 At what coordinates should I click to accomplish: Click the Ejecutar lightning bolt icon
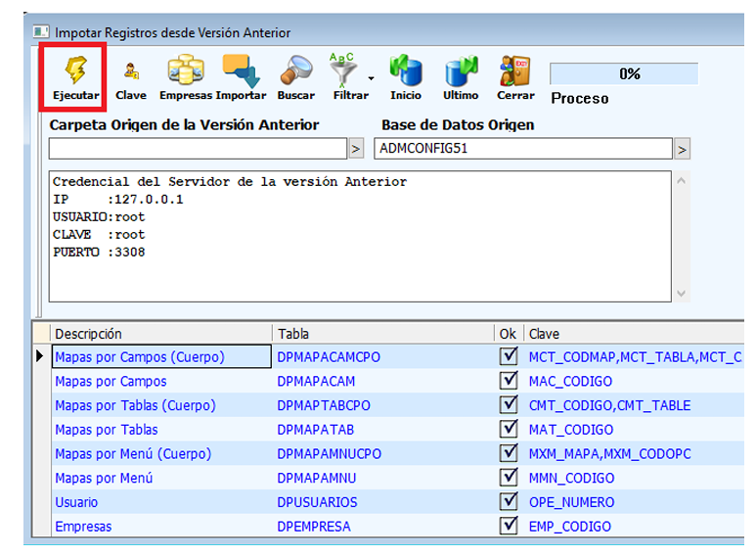(75, 71)
